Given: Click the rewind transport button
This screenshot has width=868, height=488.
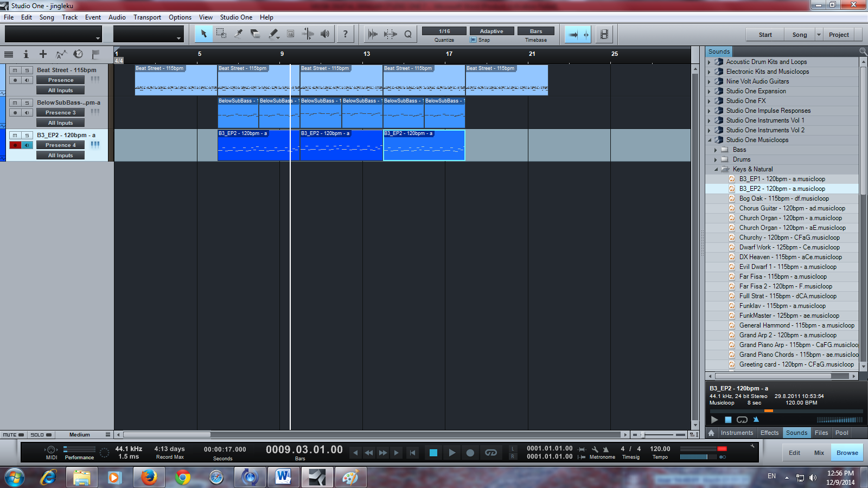Looking at the screenshot, I should 368,453.
